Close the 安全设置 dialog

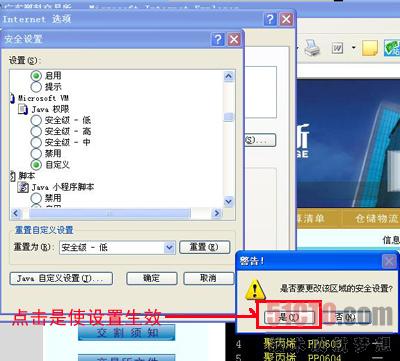point(234,40)
